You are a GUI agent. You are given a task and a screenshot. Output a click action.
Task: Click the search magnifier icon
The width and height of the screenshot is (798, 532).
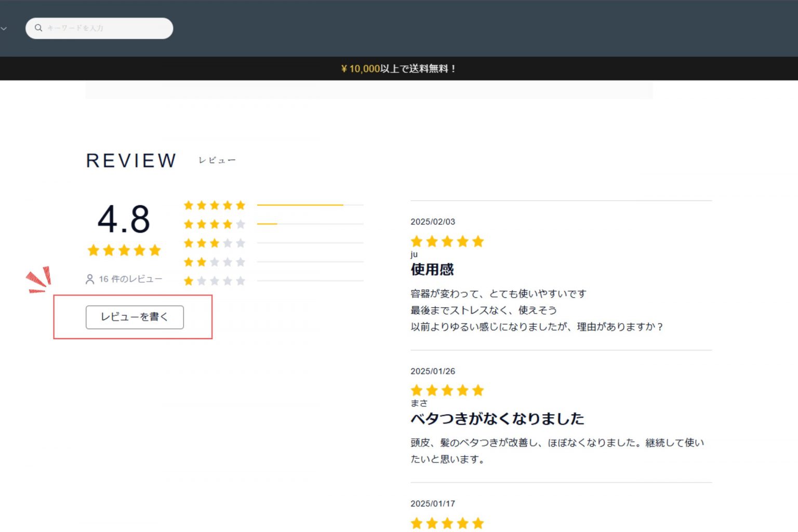point(38,28)
